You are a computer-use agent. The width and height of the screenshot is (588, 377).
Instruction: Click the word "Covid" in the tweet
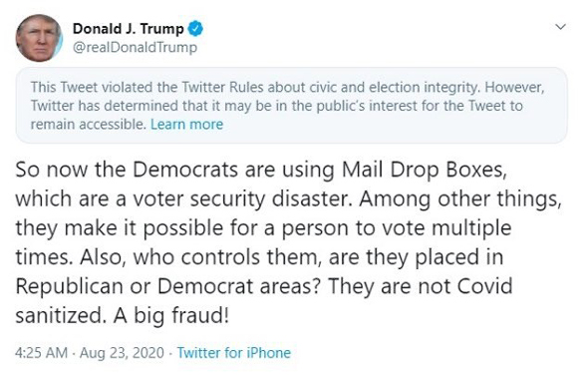tap(485, 286)
